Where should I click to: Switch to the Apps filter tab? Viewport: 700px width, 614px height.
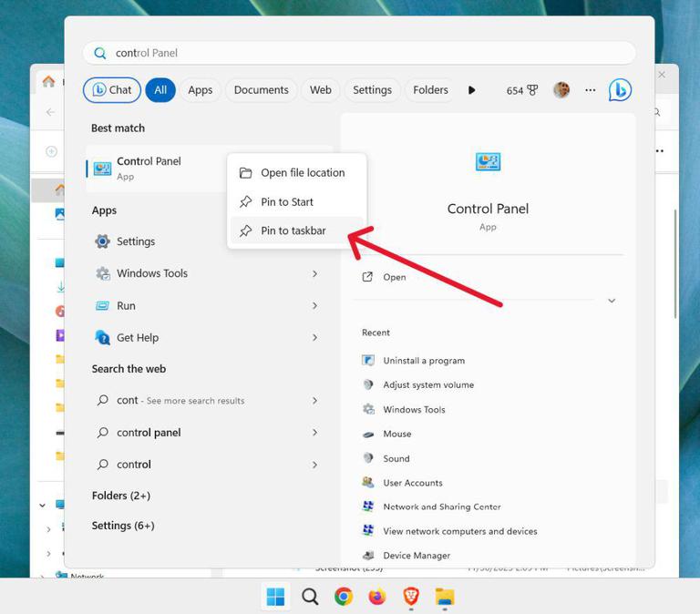pyautogui.click(x=200, y=90)
